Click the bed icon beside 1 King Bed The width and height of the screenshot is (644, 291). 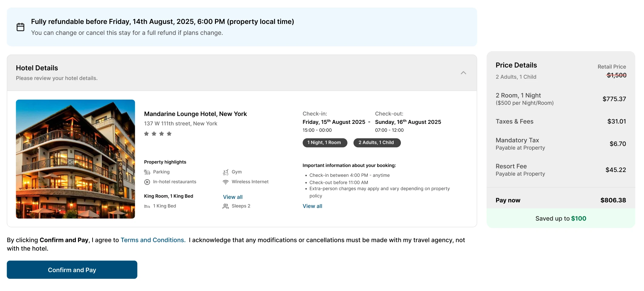point(147,206)
